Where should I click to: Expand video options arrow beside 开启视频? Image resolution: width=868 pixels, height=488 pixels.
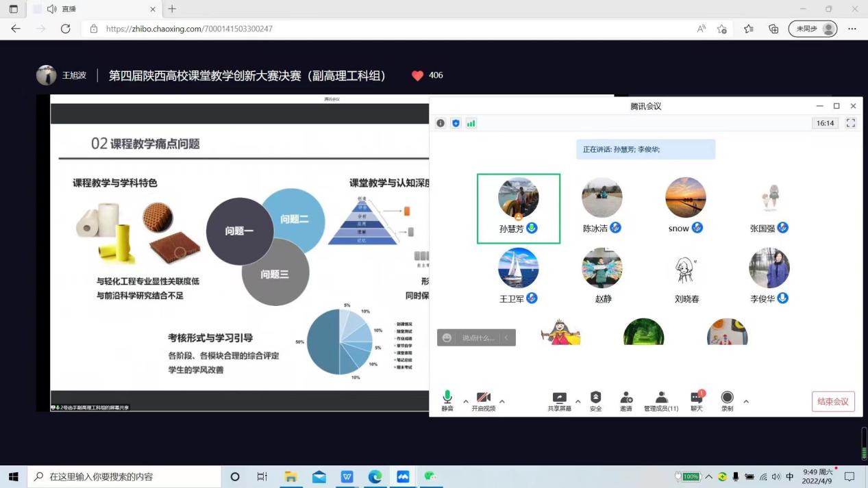(x=502, y=402)
